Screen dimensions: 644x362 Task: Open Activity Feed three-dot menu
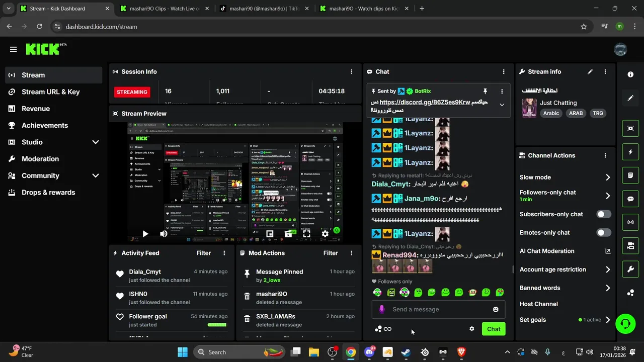pyautogui.click(x=224, y=253)
